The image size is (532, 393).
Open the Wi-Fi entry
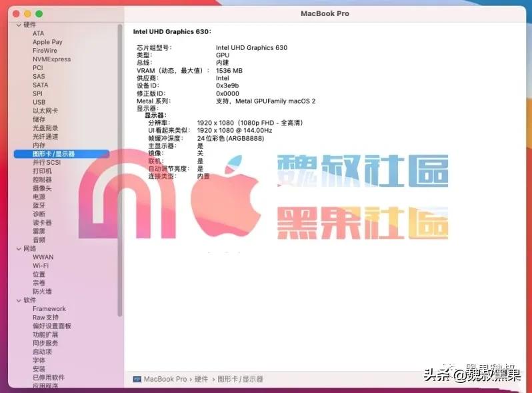pos(41,266)
